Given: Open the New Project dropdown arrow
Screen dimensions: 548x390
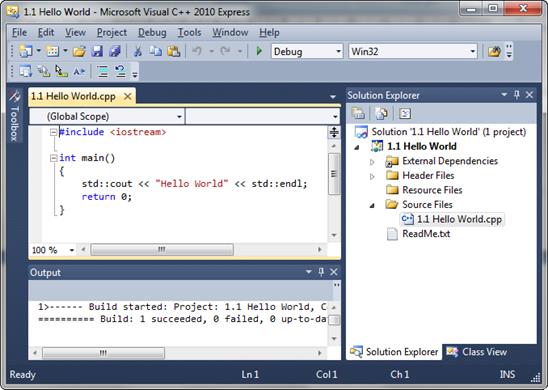Looking at the screenshot, I should (39, 51).
